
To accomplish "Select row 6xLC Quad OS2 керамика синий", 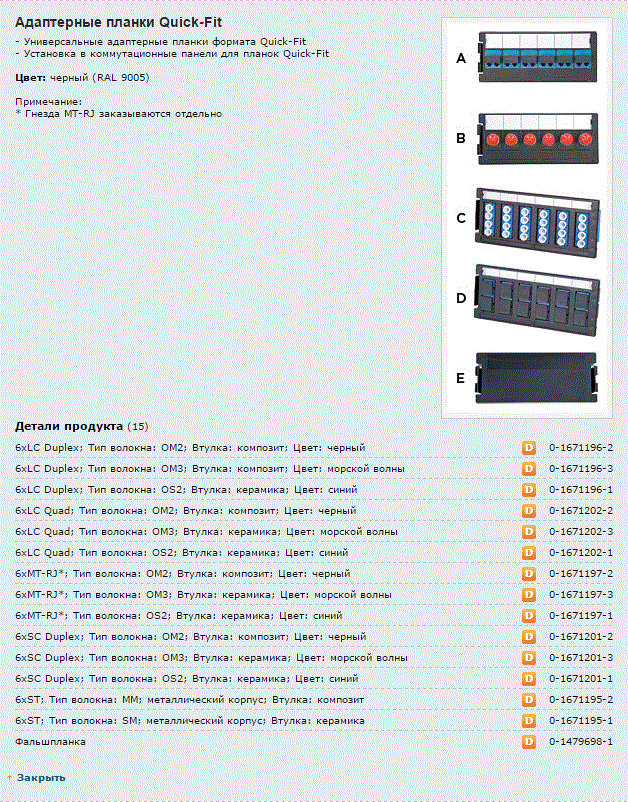I will click(182, 552).
